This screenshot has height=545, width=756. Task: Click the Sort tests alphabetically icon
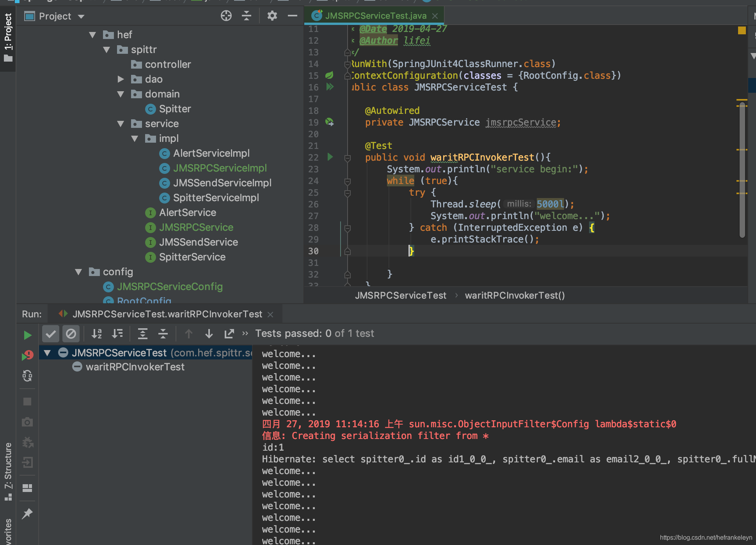click(97, 334)
